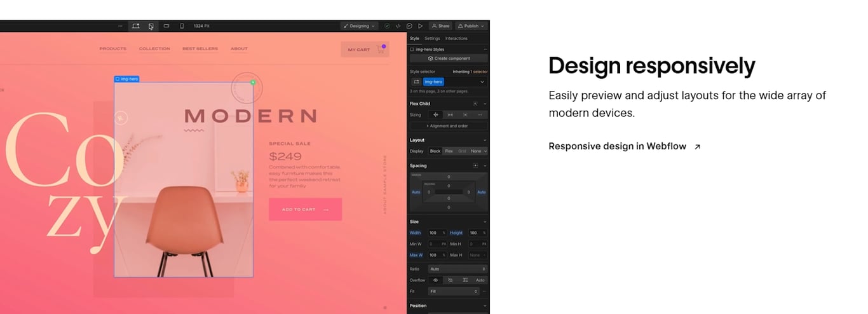Set overflow to visible with eye icon
This screenshot has height=314, width=868.
[x=436, y=280]
